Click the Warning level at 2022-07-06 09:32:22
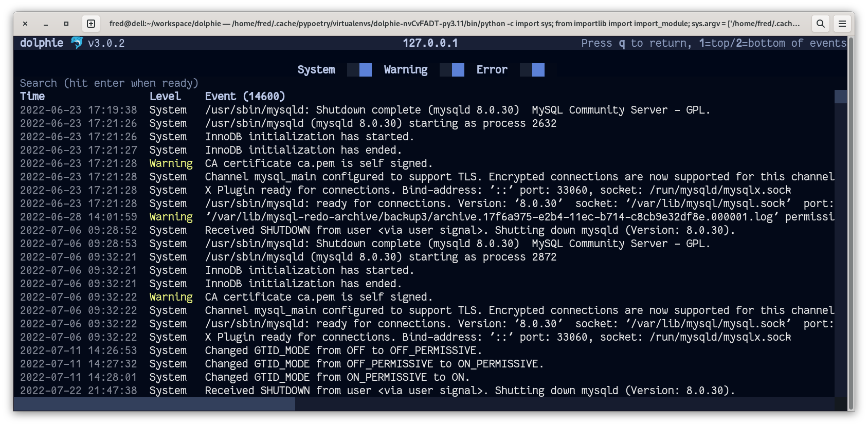Image resolution: width=868 pixels, height=426 pixels. point(171,297)
